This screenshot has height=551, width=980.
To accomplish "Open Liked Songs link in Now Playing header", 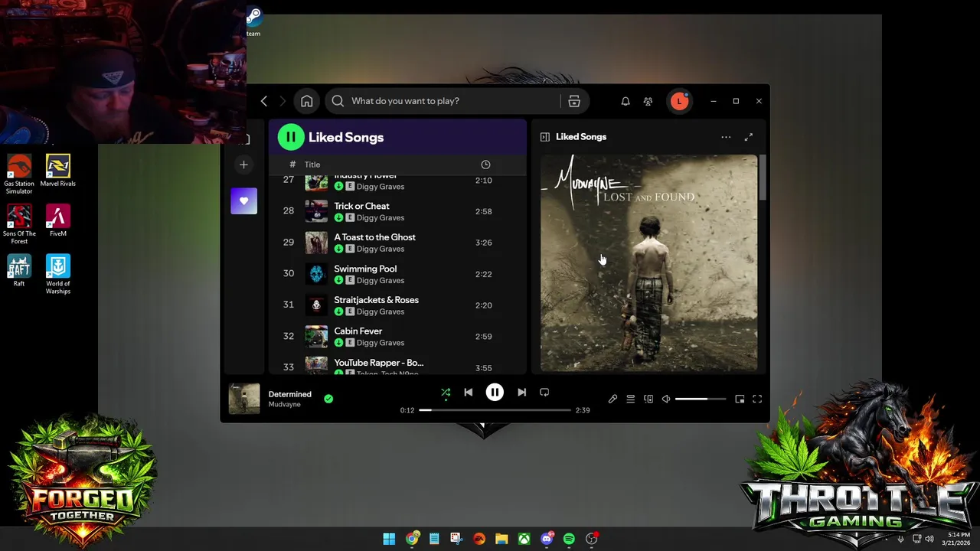I will coord(581,137).
